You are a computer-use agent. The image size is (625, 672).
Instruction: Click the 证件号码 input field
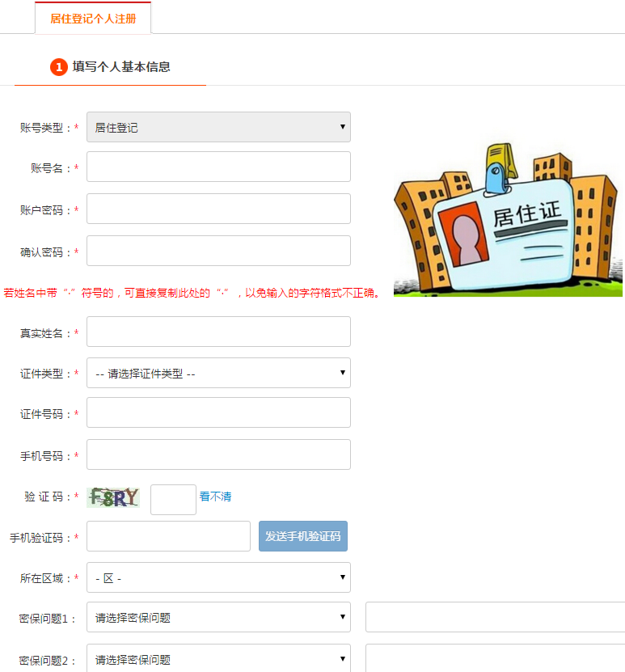coord(218,412)
